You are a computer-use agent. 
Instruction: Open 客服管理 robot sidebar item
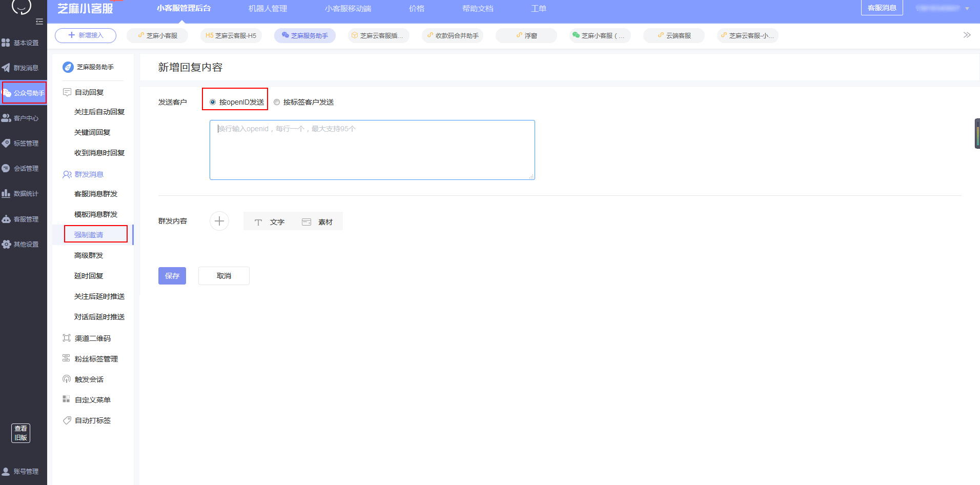click(24, 219)
